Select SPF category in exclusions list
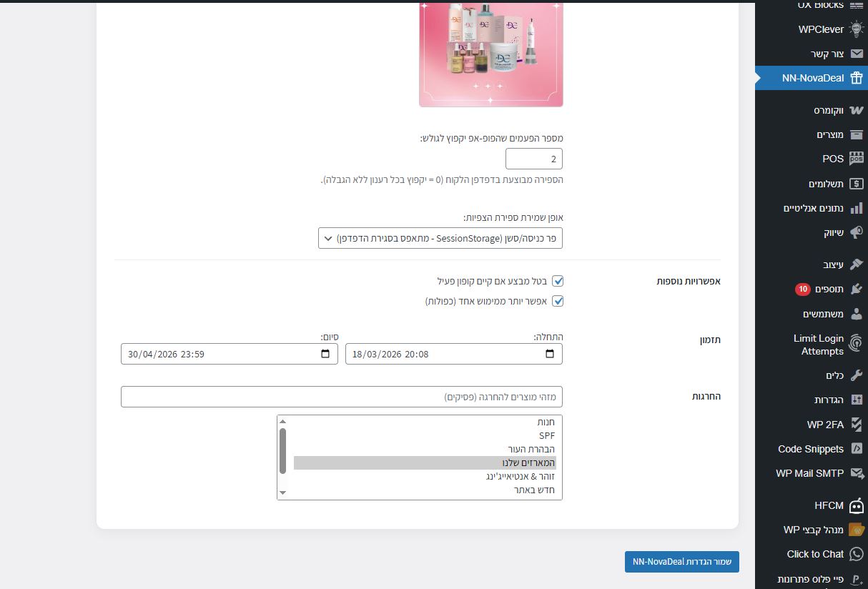The width and height of the screenshot is (868, 589). (x=547, y=435)
